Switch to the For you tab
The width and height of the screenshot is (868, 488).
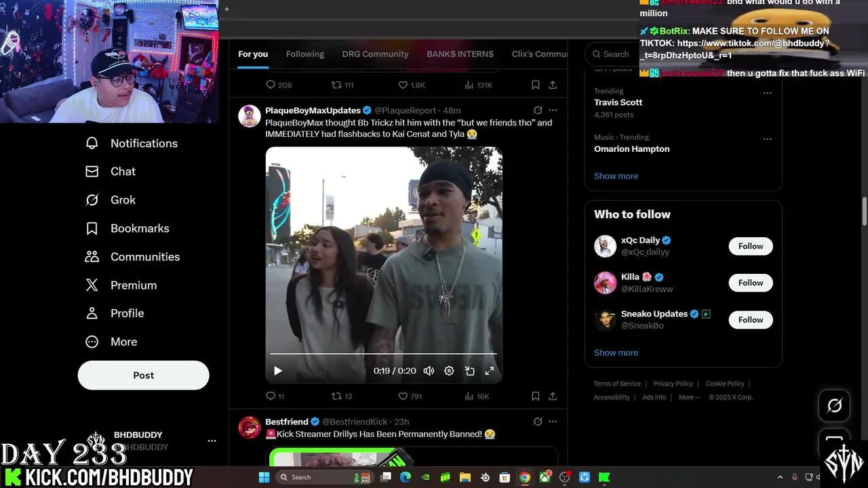(x=253, y=54)
